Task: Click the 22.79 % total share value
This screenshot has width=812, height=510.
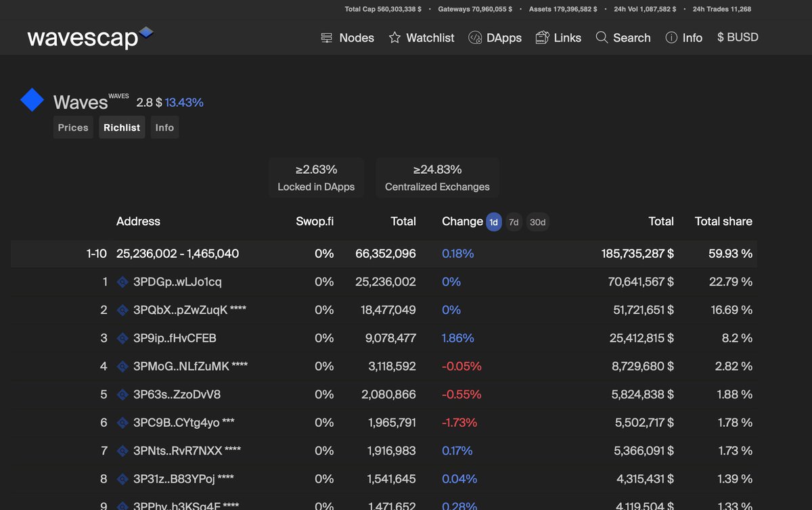Action: tap(731, 282)
